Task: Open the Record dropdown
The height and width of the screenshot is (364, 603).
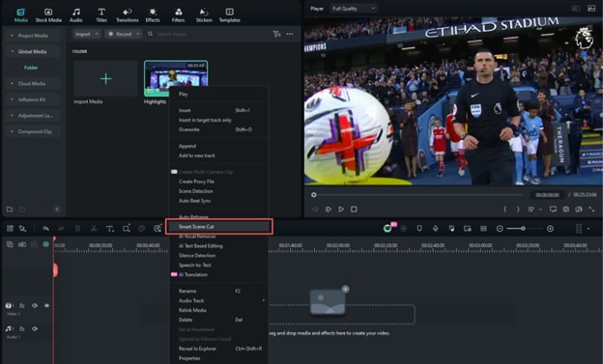Action: [124, 34]
